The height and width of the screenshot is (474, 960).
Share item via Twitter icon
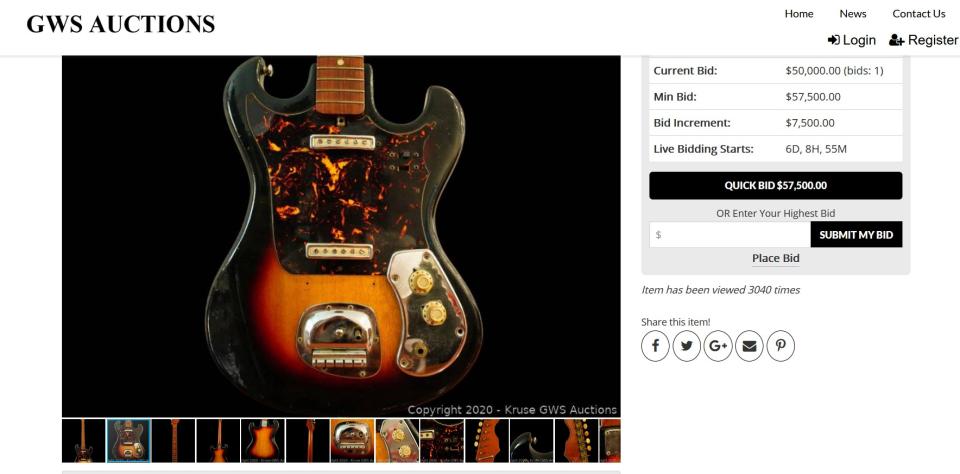click(x=686, y=346)
